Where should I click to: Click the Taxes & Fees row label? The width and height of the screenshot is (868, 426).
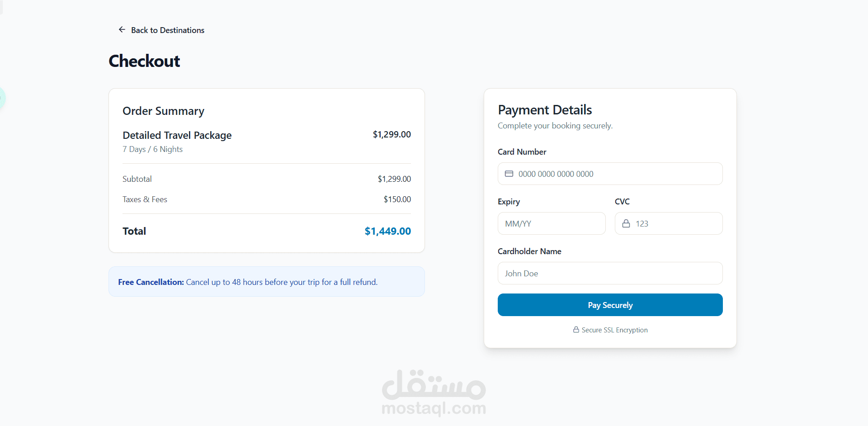[x=145, y=199]
